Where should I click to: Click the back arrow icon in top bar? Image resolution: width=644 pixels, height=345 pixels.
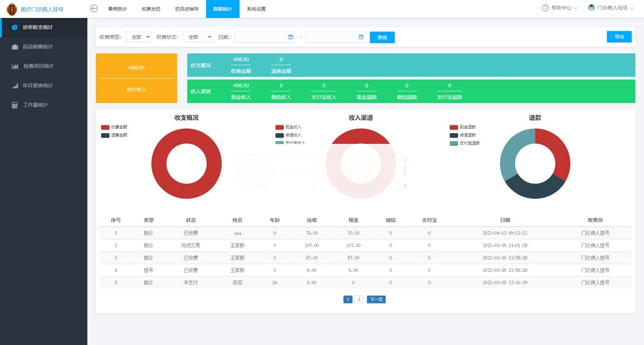(x=94, y=9)
